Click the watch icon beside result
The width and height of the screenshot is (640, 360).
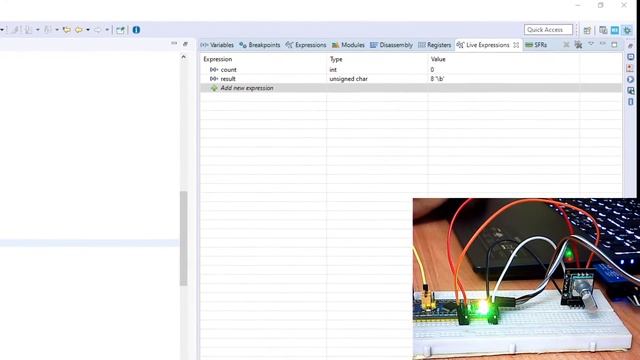click(x=214, y=79)
